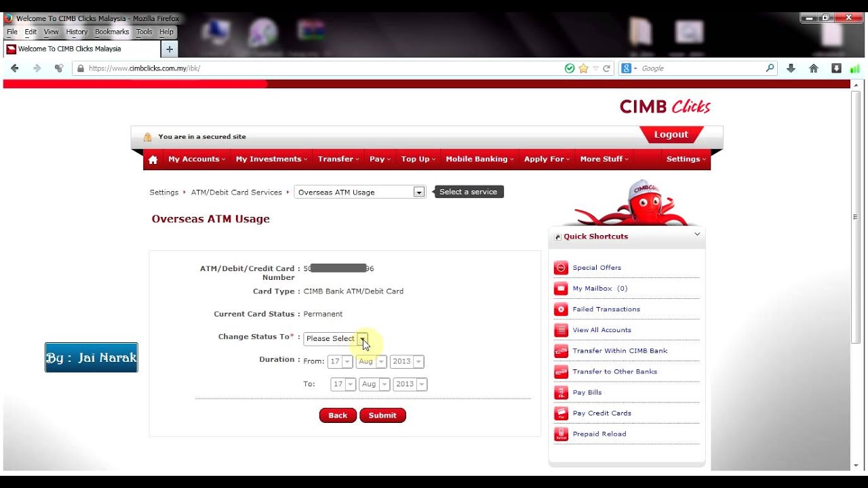Open the My Investments menu
868x488 pixels.
271,159
